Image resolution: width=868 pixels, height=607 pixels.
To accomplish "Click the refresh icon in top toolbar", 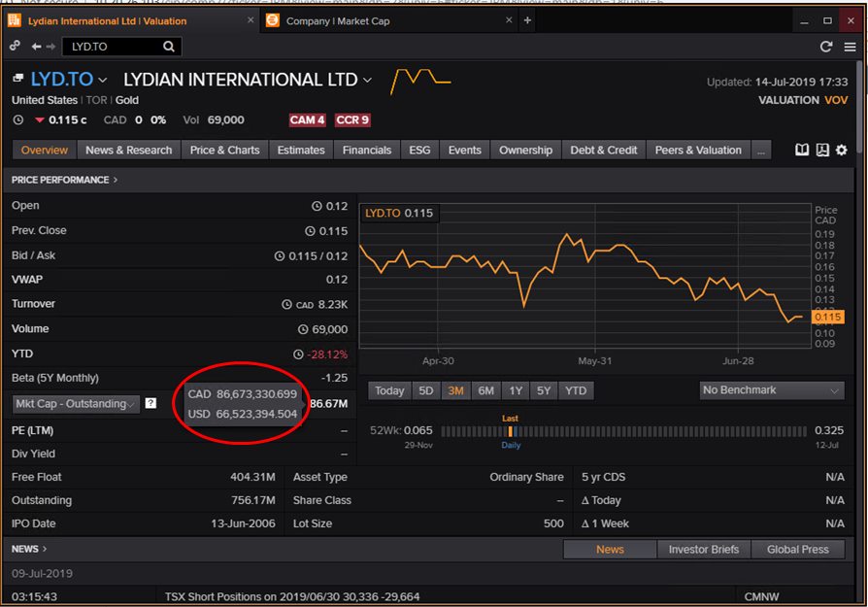I will pos(826,47).
